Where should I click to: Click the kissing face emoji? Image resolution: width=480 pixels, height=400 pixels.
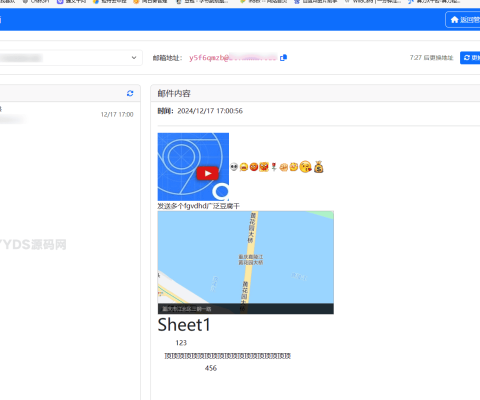pos(305,167)
